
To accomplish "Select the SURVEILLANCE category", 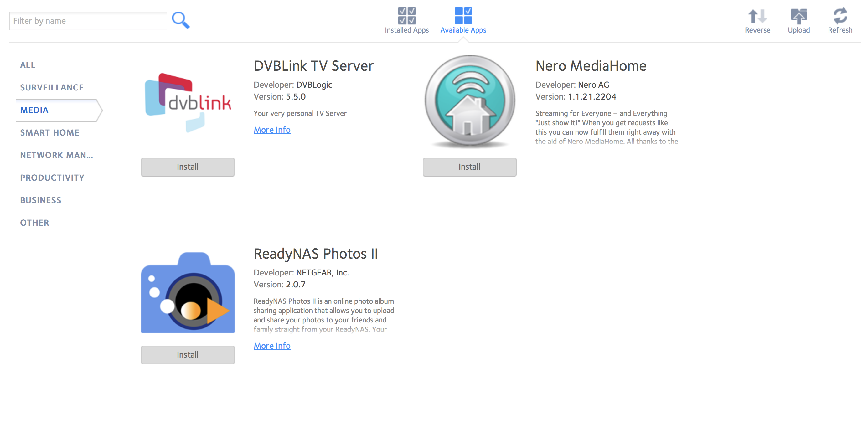I will click(x=52, y=88).
